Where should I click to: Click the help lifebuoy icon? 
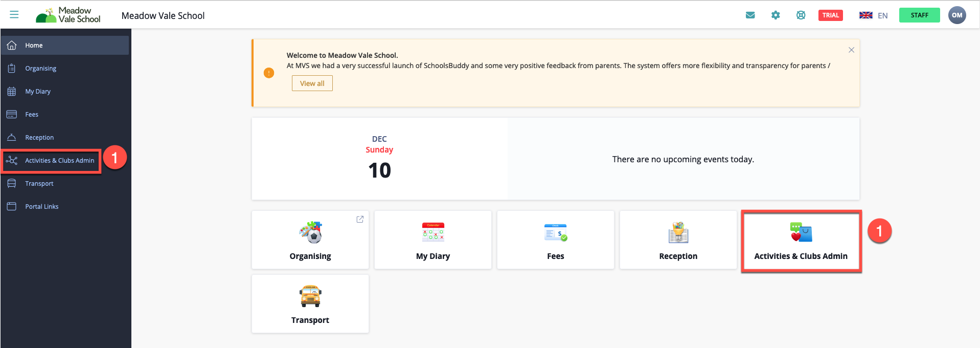pos(801,15)
